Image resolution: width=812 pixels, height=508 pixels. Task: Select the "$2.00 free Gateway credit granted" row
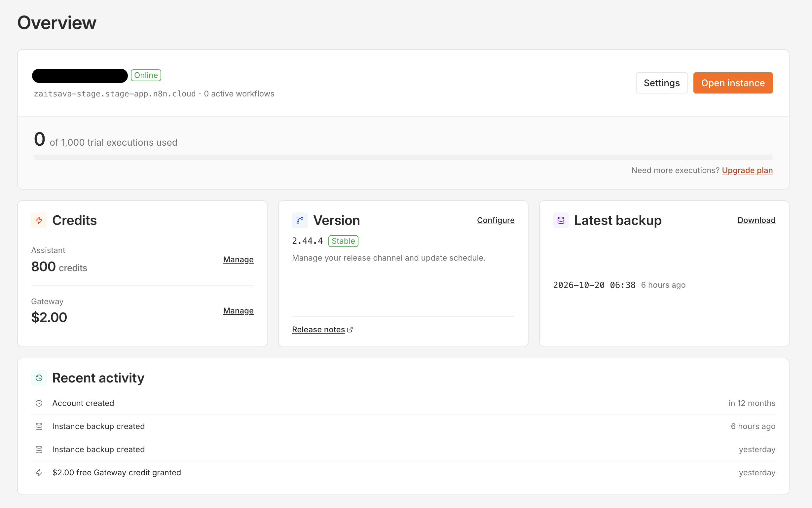click(403, 473)
